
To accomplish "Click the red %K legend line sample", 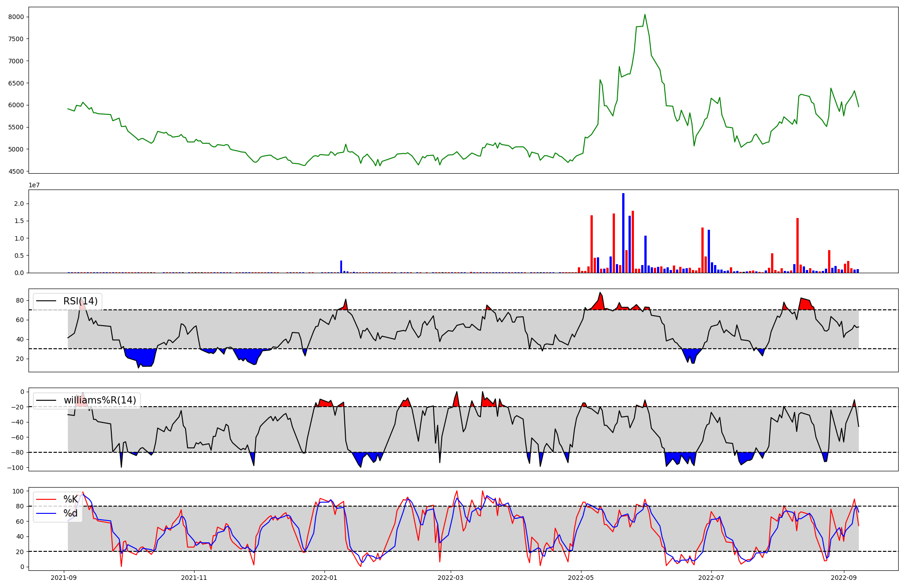I will 46,499.
